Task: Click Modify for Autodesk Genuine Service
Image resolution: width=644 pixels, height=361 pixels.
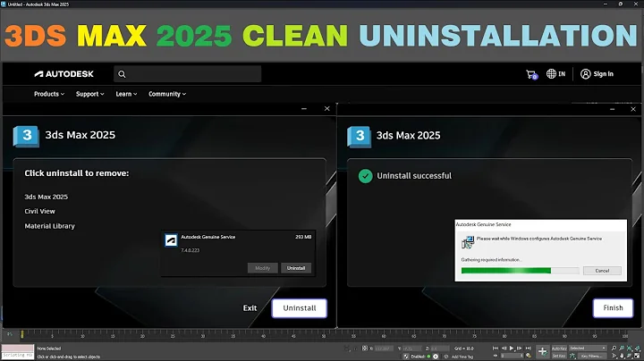Action: [262, 268]
